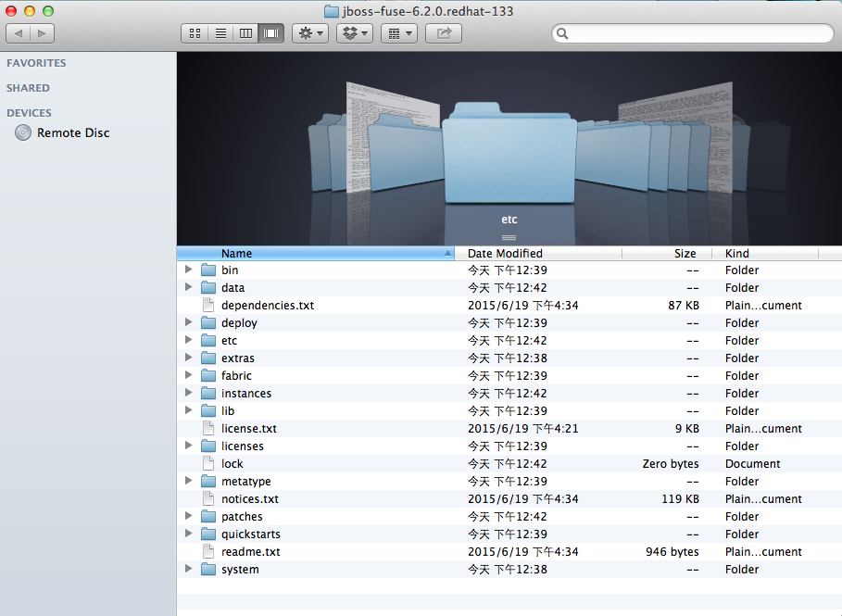This screenshot has height=616, width=842.
Task: Sort by the Kind column
Action: coord(765,254)
